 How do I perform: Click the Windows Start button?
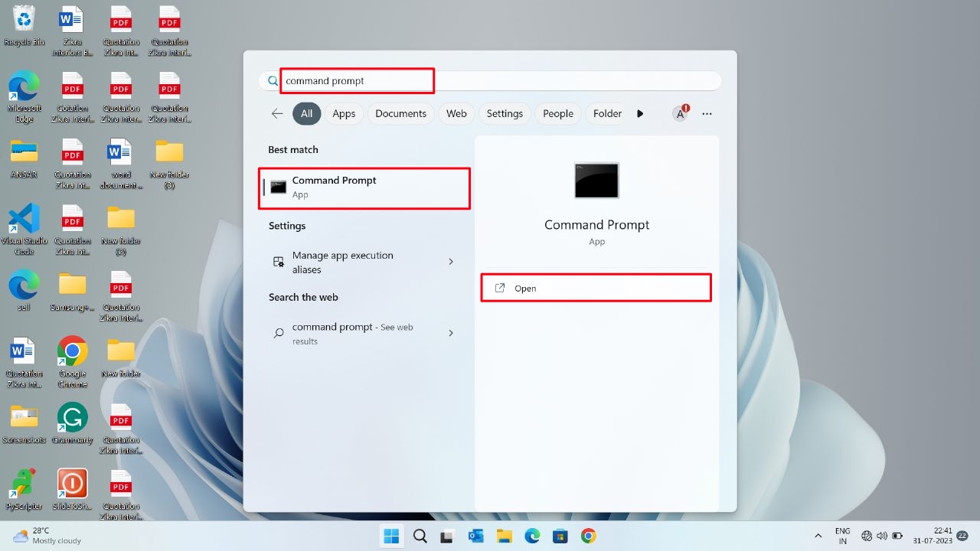coord(391,536)
